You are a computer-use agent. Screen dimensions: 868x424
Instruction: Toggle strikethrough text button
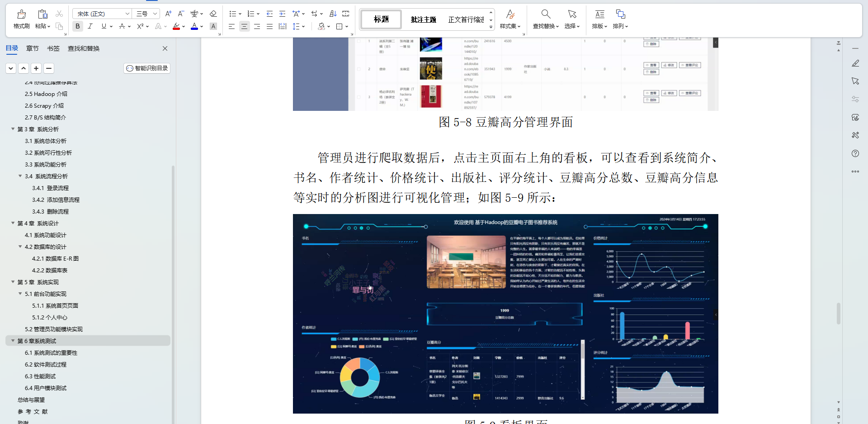[x=122, y=26]
